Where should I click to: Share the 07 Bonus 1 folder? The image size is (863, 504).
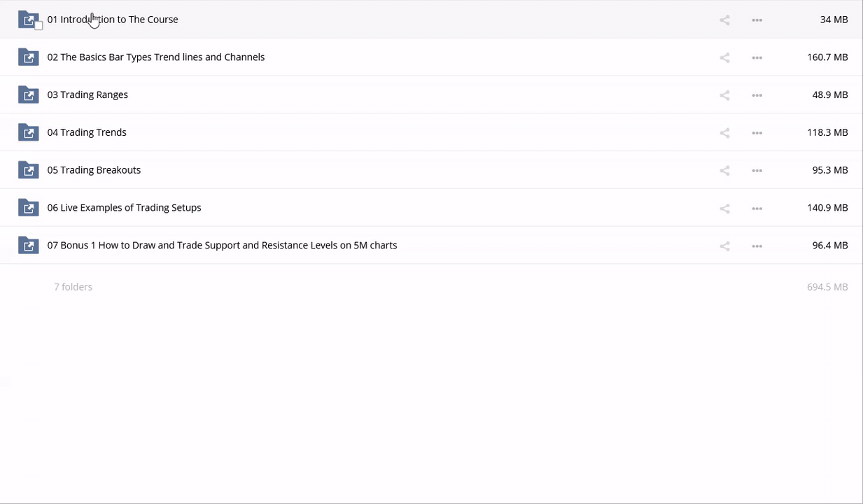[724, 246]
